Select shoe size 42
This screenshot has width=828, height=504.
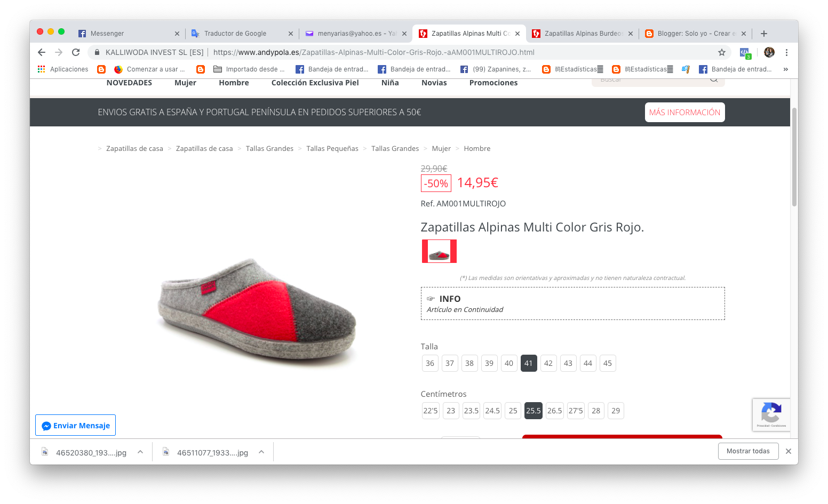pos(548,363)
